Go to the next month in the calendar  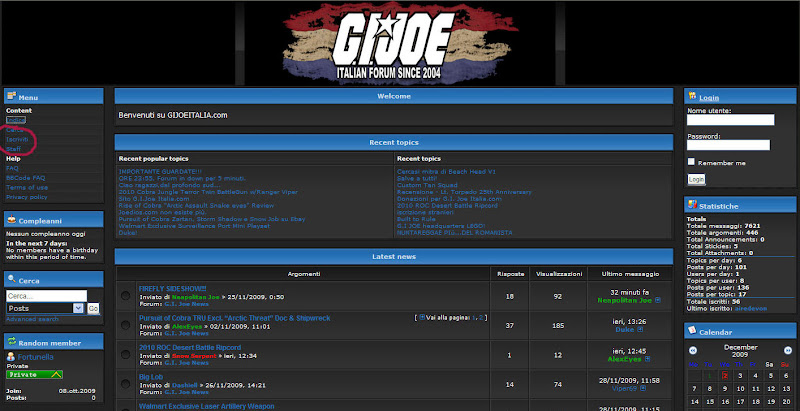point(788,350)
